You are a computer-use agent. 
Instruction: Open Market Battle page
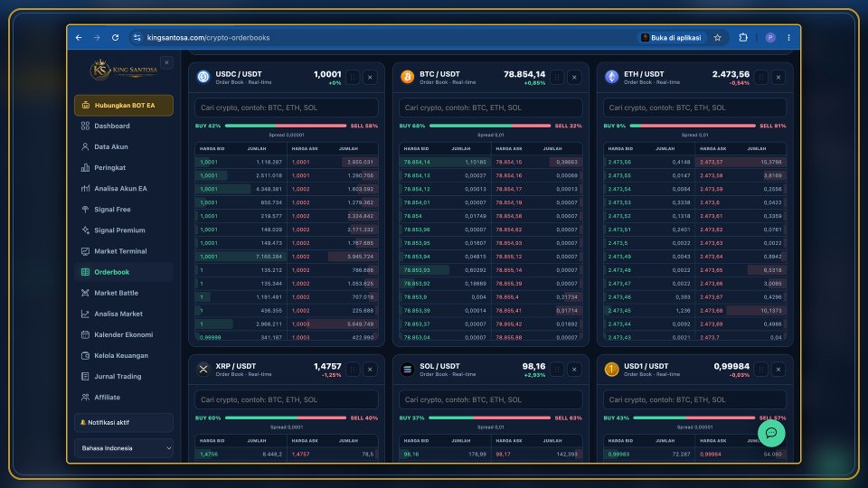click(124, 293)
